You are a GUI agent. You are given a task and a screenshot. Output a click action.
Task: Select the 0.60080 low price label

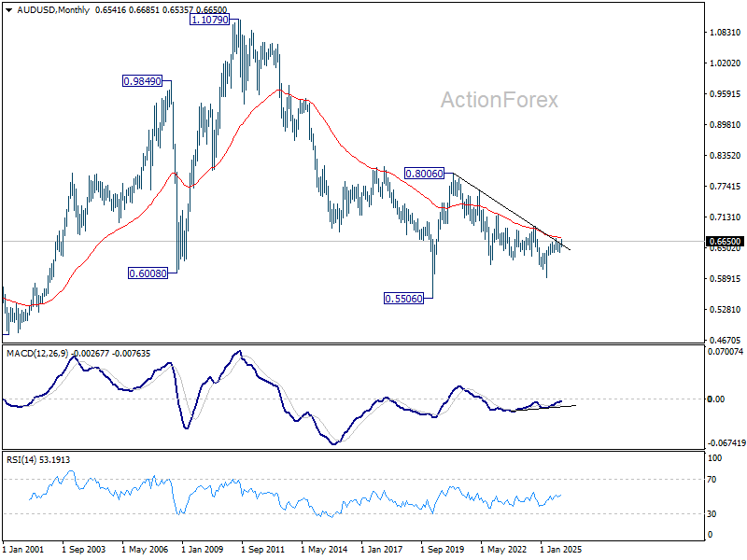coord(148,273)
